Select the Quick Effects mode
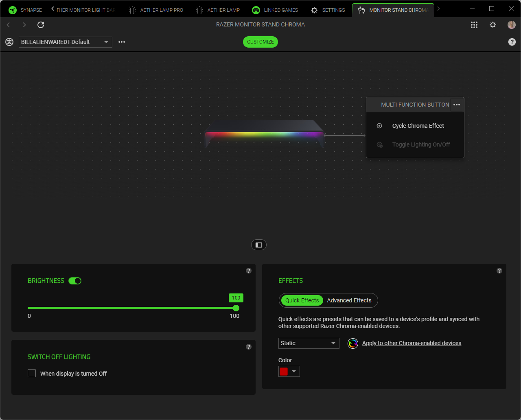The width and height of the screenshot is (521, 420). click(x=302, y=300)
